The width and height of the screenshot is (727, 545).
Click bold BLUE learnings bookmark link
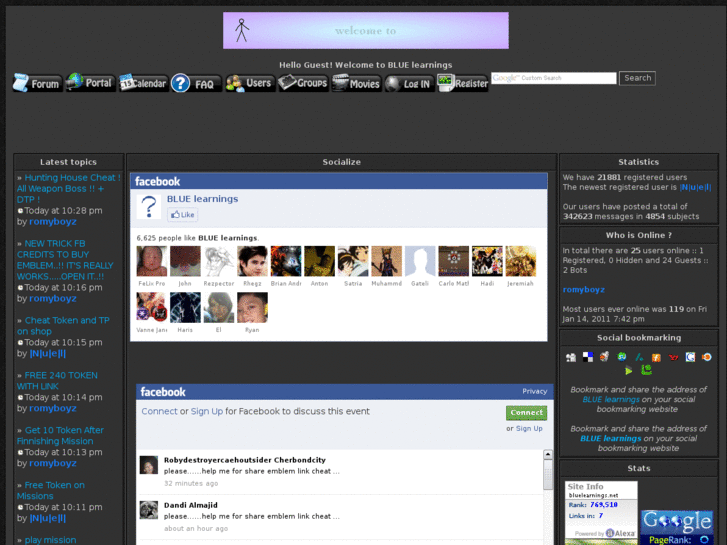610,438
